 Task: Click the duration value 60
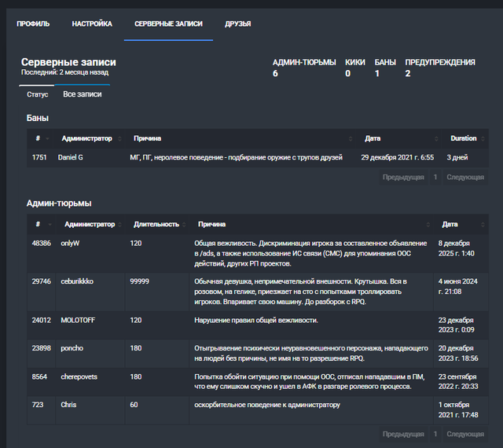click(x=134, y=405)
